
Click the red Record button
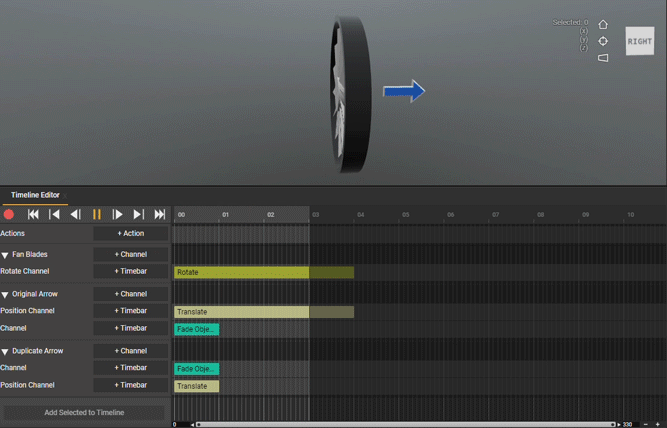tap(9, 214)
